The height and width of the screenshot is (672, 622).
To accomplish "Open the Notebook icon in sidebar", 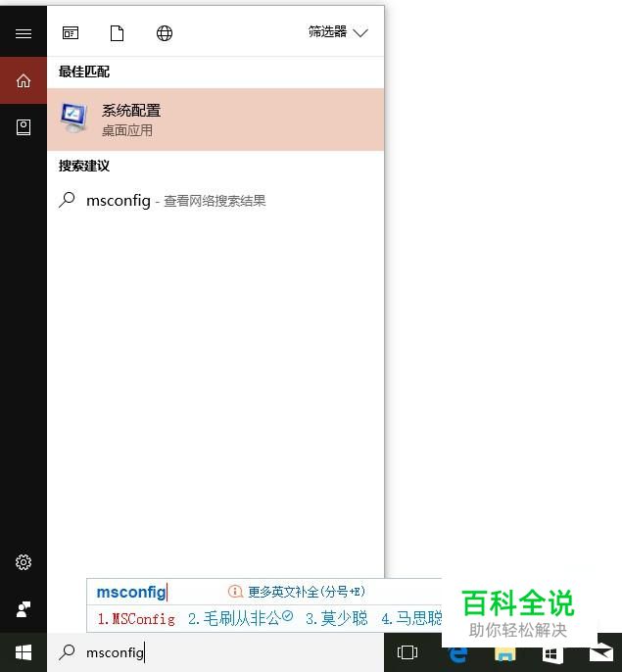I will tap(24, 127).
